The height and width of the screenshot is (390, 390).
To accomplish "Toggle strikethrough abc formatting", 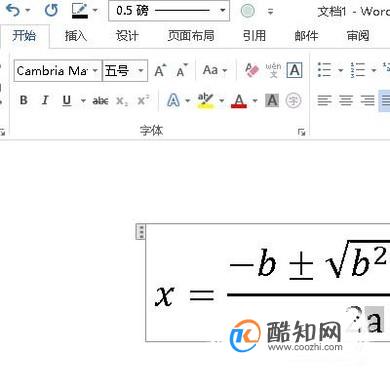I will point(100,100).
